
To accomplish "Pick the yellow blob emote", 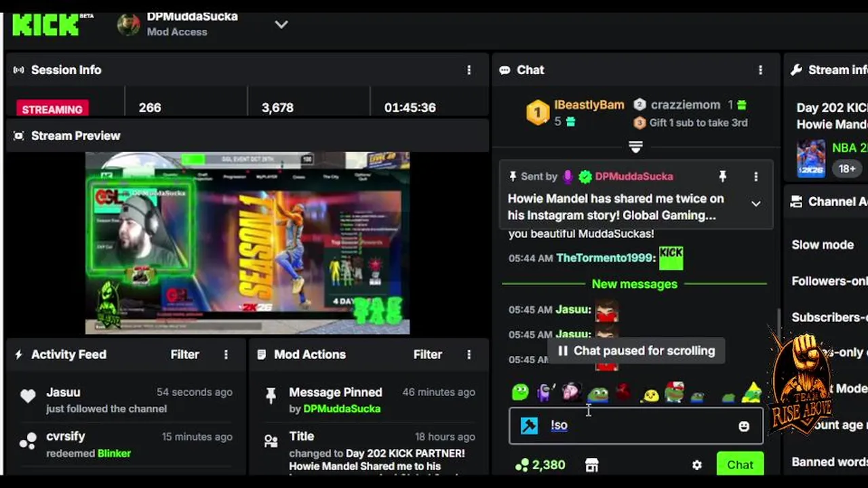I will [x=650, y=394].
